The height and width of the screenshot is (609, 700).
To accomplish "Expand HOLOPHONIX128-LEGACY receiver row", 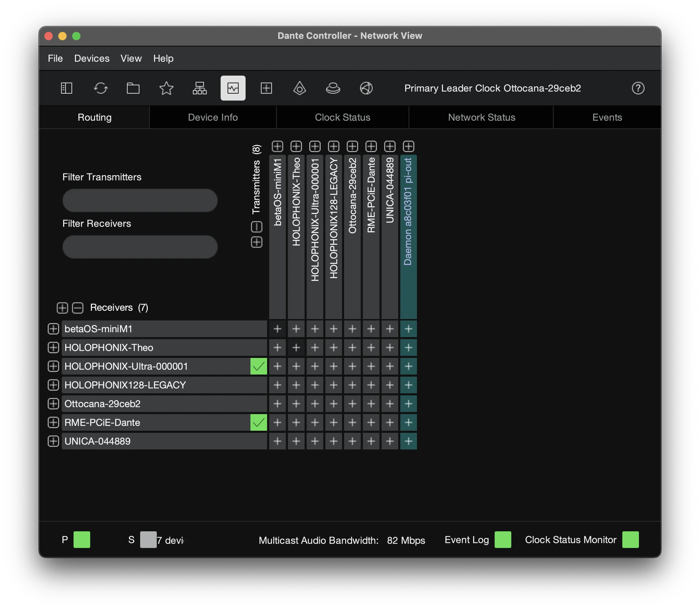I will coord(53,385).
